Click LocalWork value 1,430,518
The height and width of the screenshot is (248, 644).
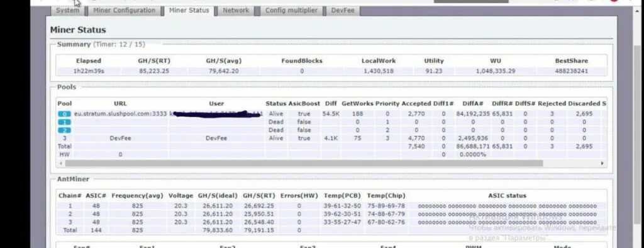pyautogui.click(x=378, y=71)
